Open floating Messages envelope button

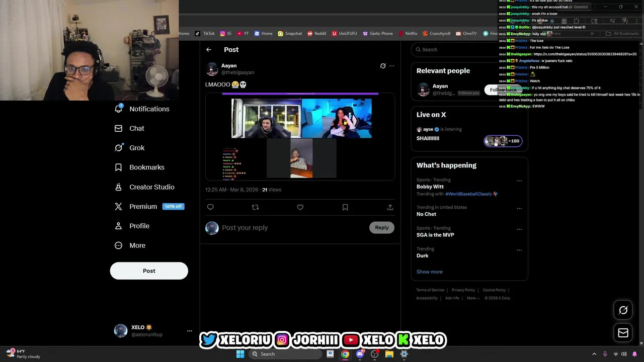pos(623,333)
